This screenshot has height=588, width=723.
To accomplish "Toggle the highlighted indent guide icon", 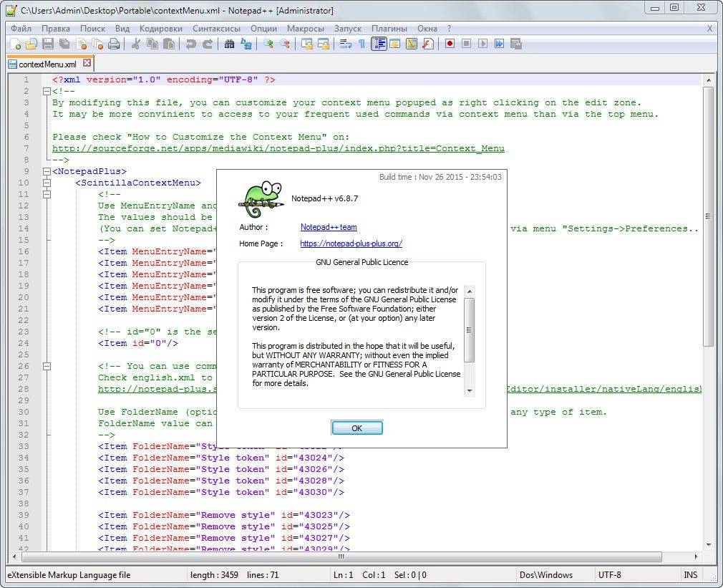I will pos(379,44).
